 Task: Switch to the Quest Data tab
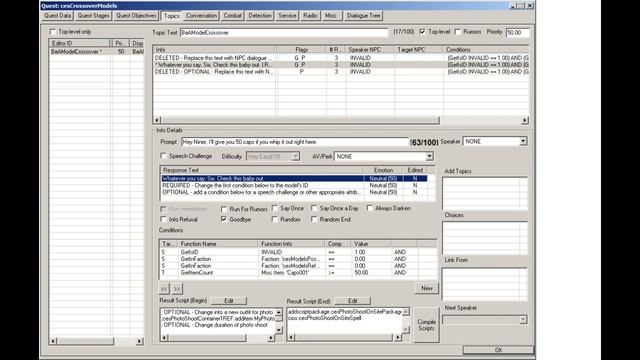click(x=58, y=16)
